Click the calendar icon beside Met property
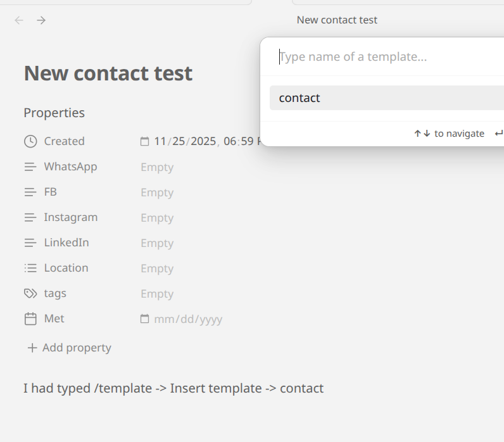Viewport: 504px width, 442px height. [30, 319]
